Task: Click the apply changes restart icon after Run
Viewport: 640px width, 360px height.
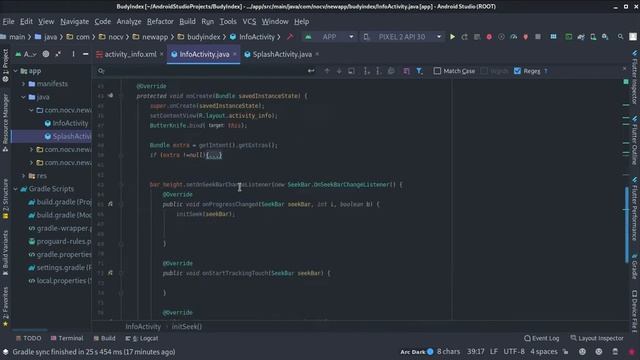Action: pos(464,37)
